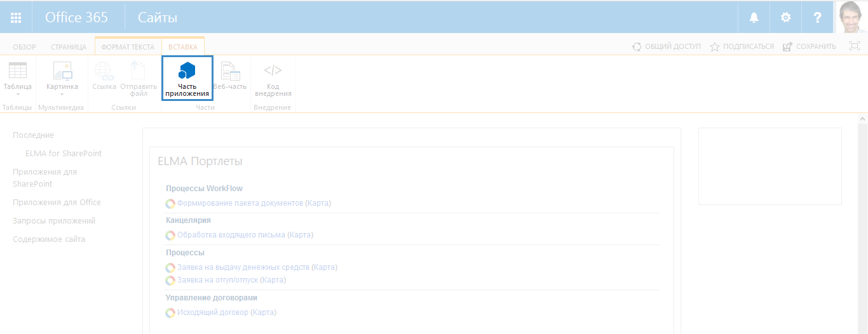Viewport: 868px width, 334px height.
Task: Open Приложения для Office navigation link
Action: click(57, 203)
